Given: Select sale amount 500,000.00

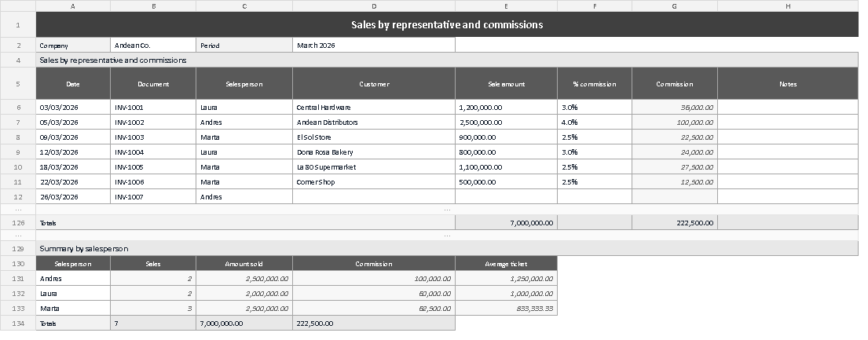Looking at the screenshot, I should 506,182.
